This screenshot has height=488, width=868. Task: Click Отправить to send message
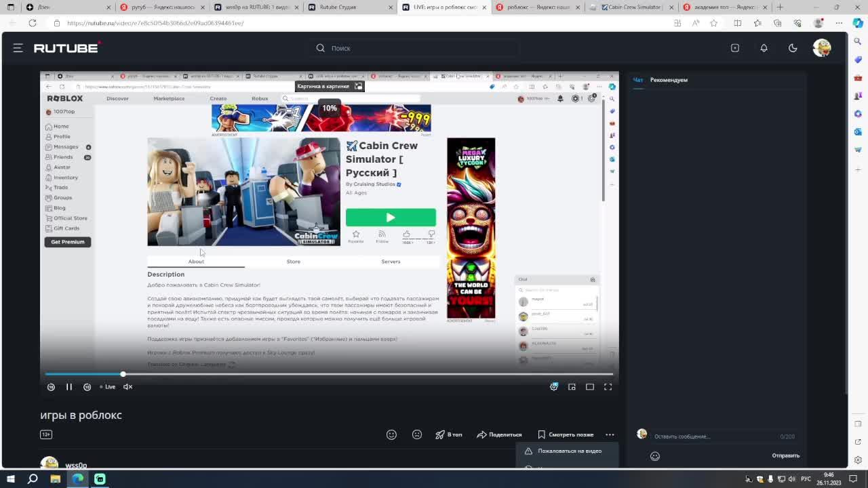click(786, 455)
